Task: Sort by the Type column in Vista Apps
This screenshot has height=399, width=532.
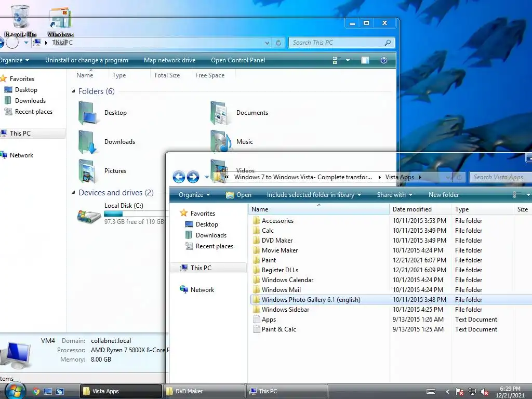Action: tap(483, 209)
